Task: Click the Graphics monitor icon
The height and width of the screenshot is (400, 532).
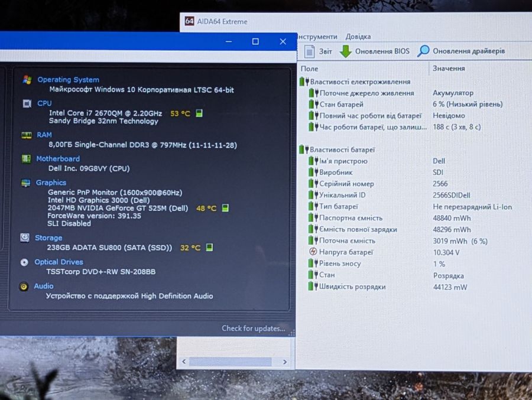Action: [x=26, y=183]
